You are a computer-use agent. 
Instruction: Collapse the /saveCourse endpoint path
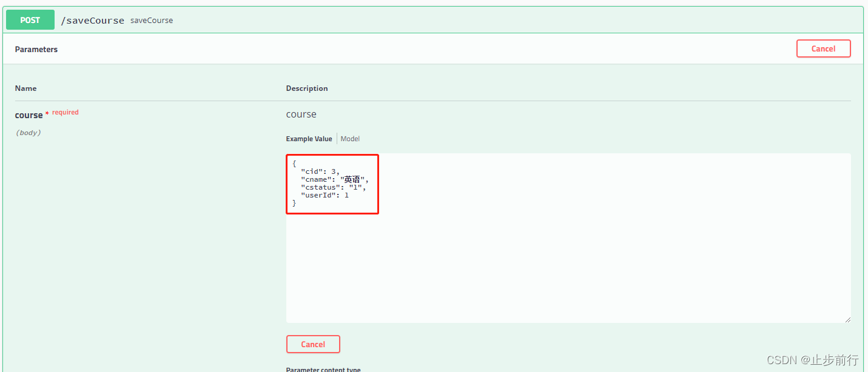coord(92,21)
